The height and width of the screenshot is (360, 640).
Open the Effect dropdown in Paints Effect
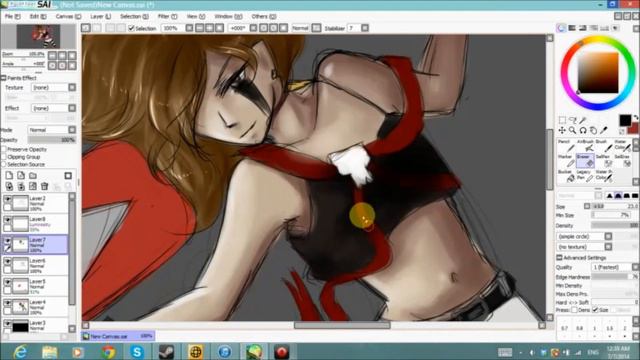tap(72, 108)
